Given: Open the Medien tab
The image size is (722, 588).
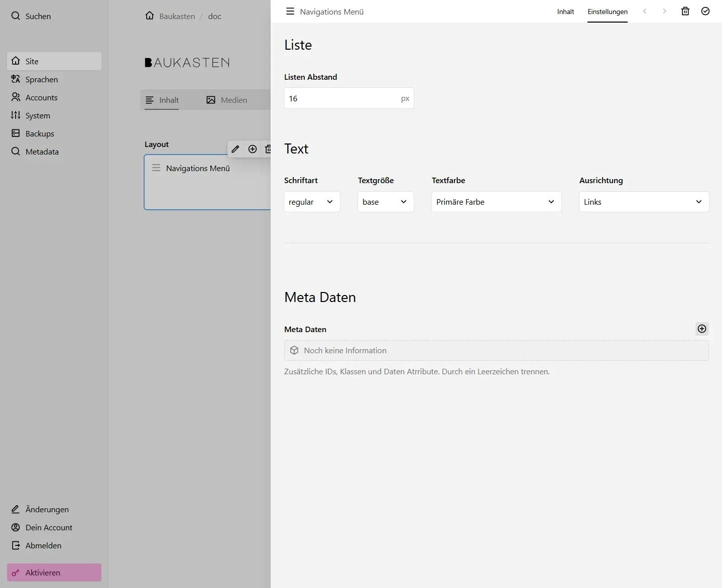Looking at the screenshot, I should click(x=227, y=100).
